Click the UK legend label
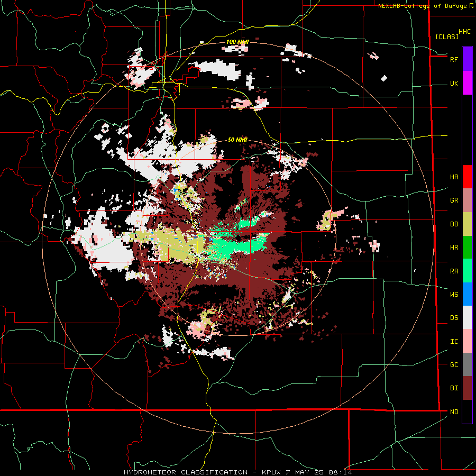The image size is (476, 476). coord(454,84)
